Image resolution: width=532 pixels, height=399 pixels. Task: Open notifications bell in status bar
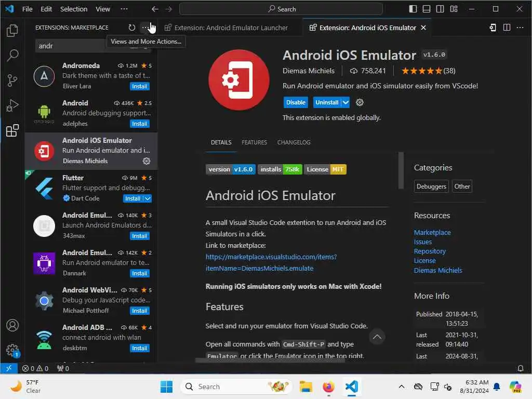(x=520, y=368)
